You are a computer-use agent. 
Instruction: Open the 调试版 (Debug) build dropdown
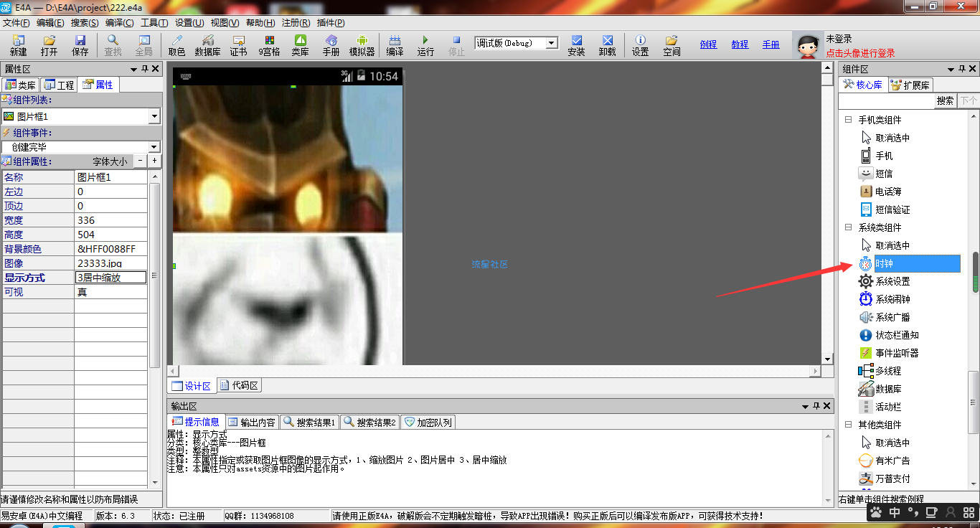click(552, 43)
